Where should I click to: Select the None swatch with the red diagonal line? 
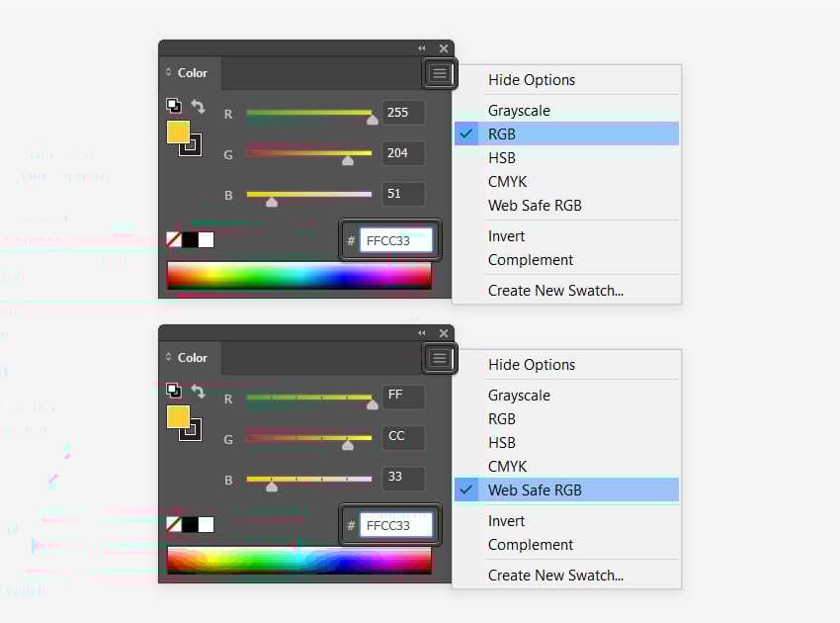(174, 238)
